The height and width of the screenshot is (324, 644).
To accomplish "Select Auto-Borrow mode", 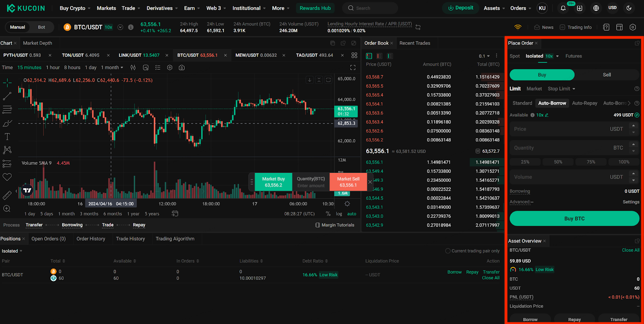I will point(552,103).
